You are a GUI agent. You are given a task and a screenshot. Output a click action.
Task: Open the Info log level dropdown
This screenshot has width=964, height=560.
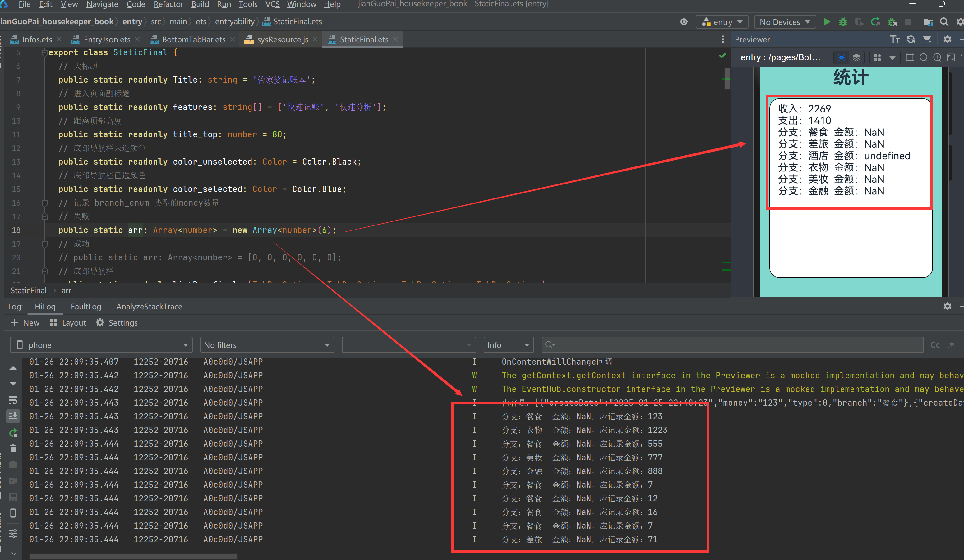coord(508,345)
